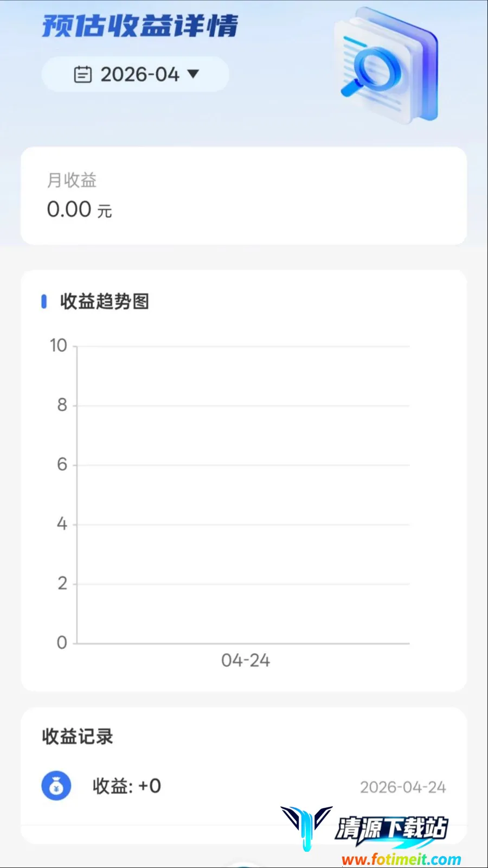Click the 6 gridline label on chart
Viewport: 488px width, 868px height.
62,464
